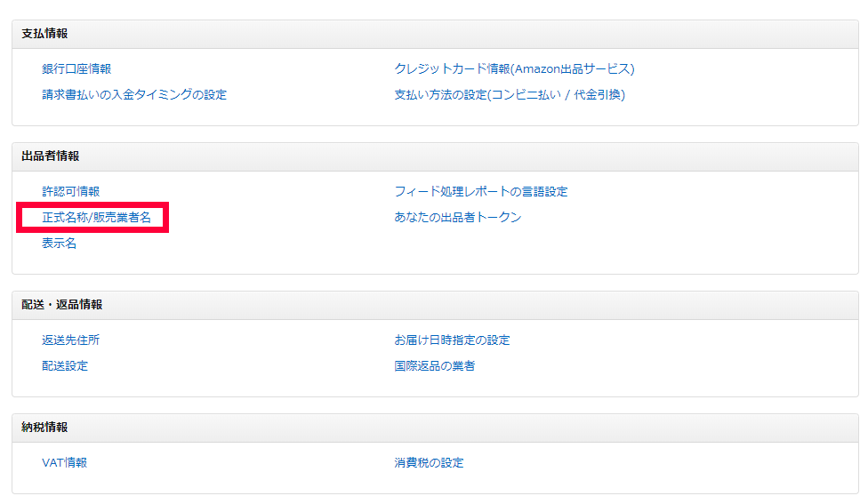The width and height of the screenshot is (868, 504).
Task: Open the 配送設定 link
Action: click(x=65, y=365)
